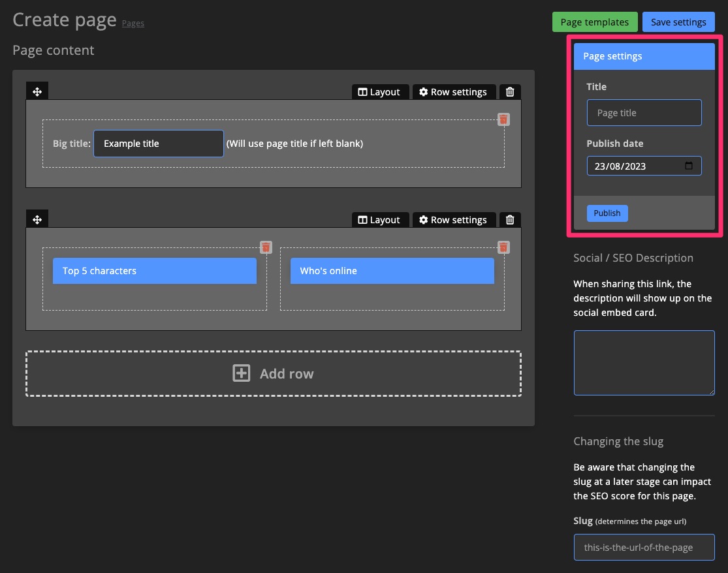Screen dimensions: 728x573
Task: Open the Layout picker for the first row
Action: point(379,91)
